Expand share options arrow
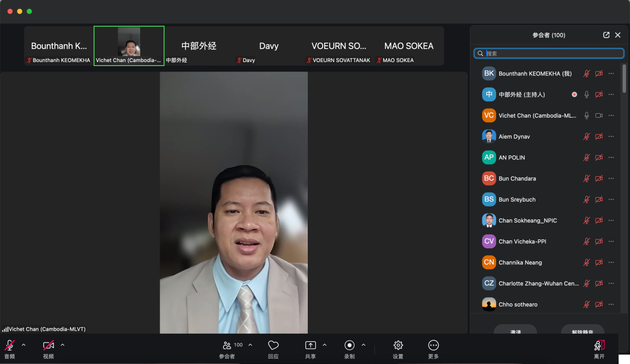 click(x=325, y=345)
